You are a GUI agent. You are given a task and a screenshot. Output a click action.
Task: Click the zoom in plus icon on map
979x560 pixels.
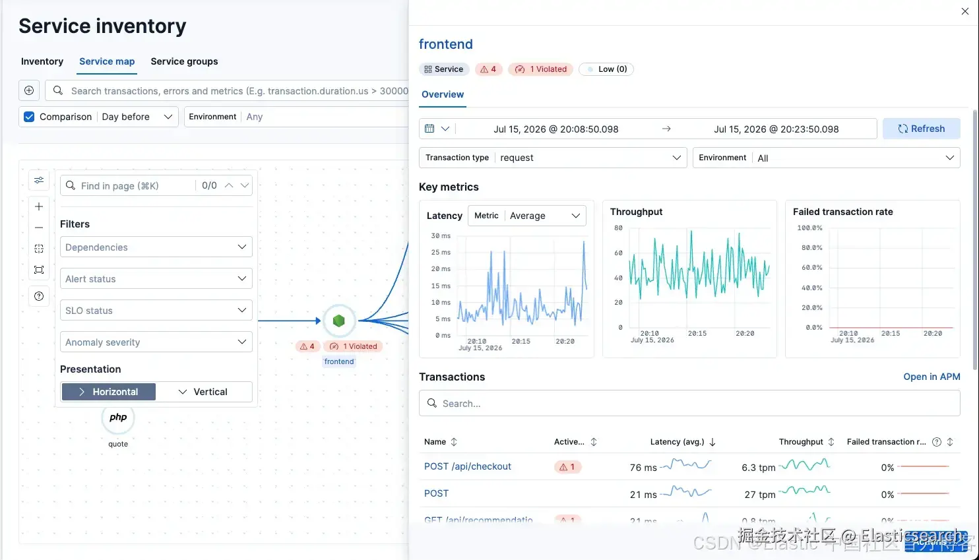point(39,206)
